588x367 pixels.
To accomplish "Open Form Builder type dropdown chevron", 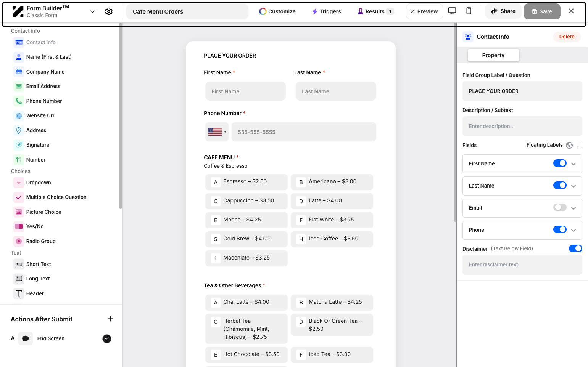I will [93, 11].
